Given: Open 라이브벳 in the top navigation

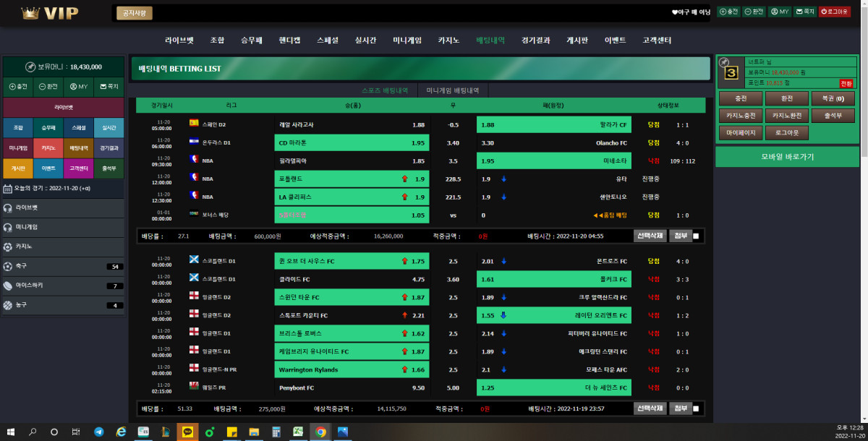Looking at the screenshot, I should coord(179,40).
